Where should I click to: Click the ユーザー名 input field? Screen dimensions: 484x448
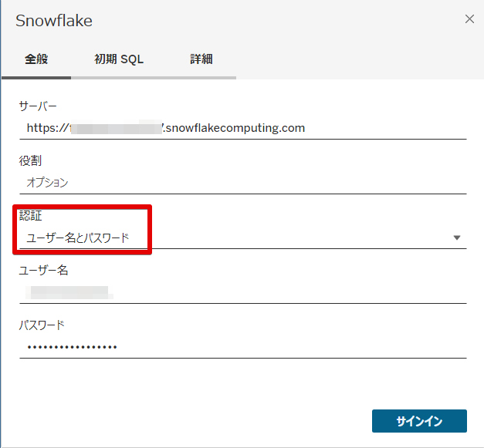coord(243,292)
